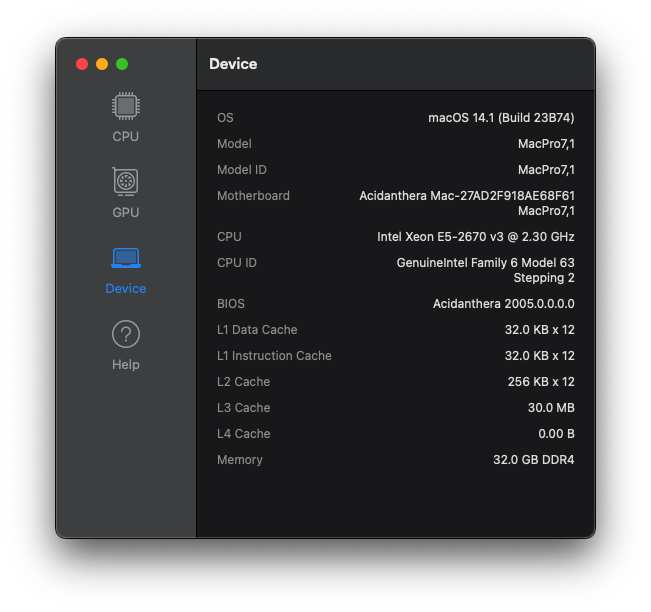The width and height of the screenshot is (651, 612).
Task: Select the 0.00 B value
Action: tap(556, 434)
